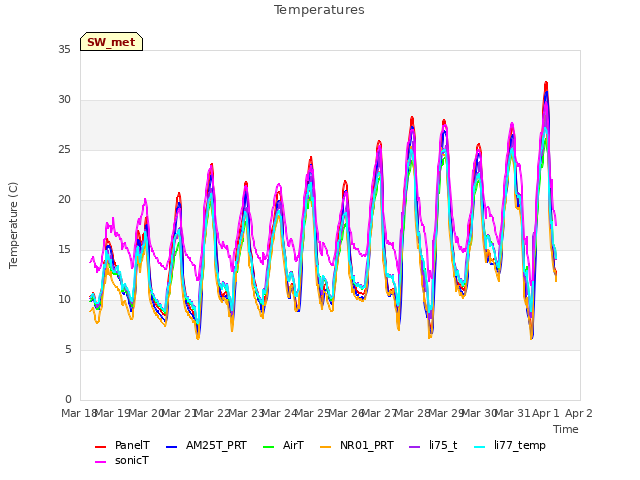Click the 30 y-axis tick label

[x=64, y=100]
